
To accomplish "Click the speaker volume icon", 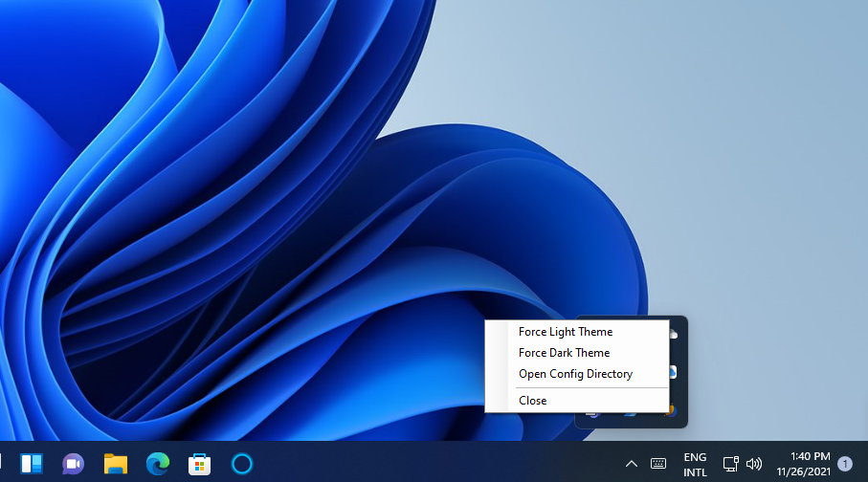I will coord(754,464).
